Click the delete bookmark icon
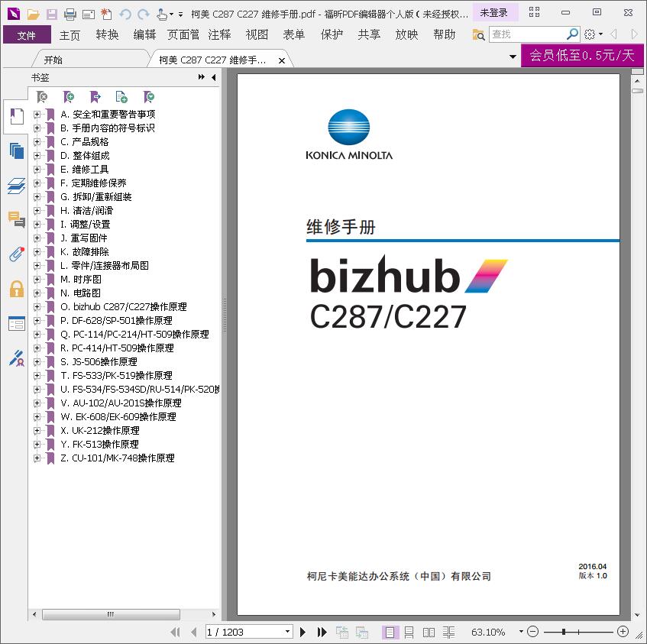 pos(42,97)
